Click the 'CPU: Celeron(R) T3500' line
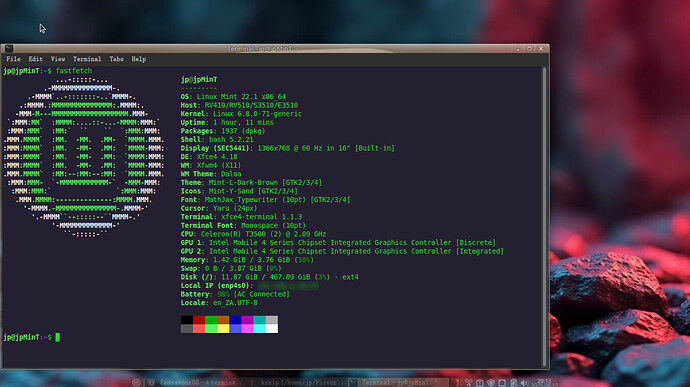This screenshot has height=387, width=690. pos(253,234)
